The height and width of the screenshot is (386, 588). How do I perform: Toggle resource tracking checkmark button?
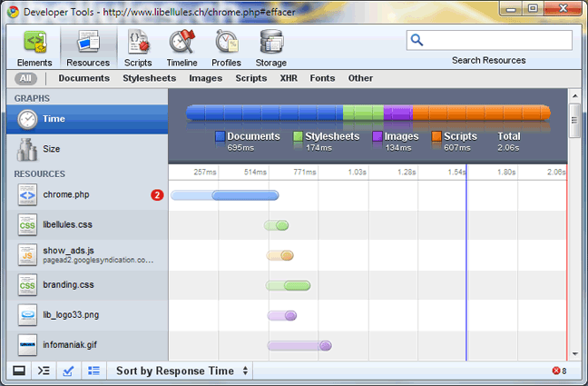click(68, 371)
